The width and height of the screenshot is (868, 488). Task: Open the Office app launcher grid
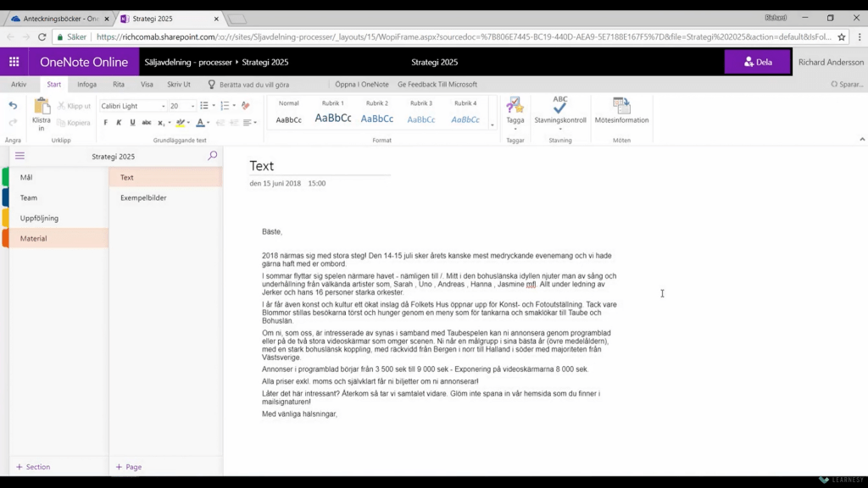14,62
